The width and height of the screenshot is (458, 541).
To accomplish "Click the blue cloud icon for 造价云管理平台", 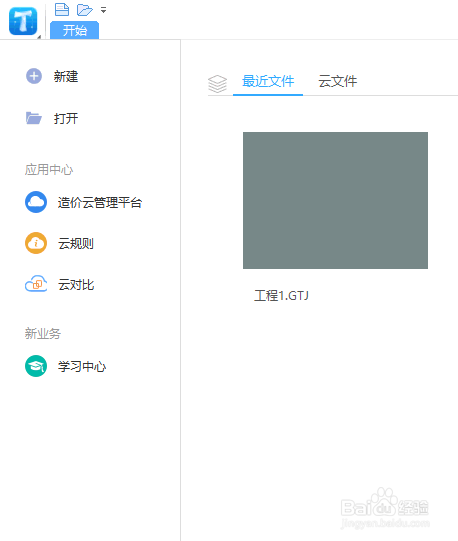I will 36,202.
